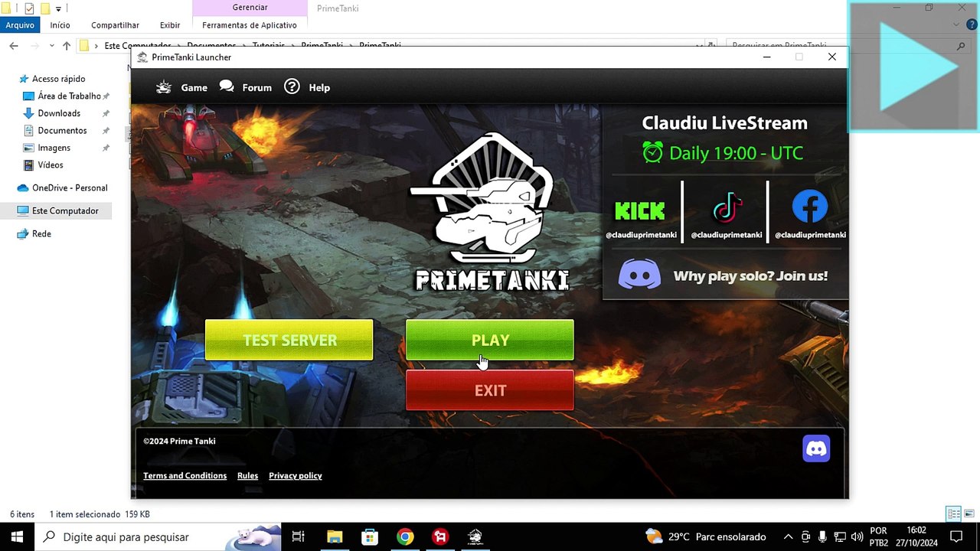Click 'Why play solo? Join us!' text
The height and width of the screenshot is (551, 980).
(x=750, y=276)
